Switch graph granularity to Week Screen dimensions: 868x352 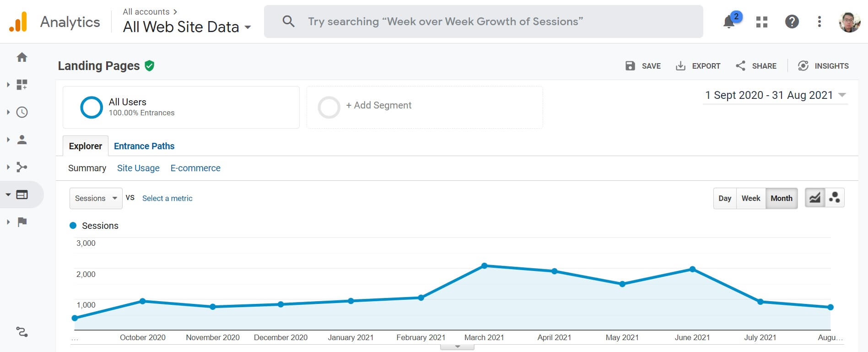point(750,198)
